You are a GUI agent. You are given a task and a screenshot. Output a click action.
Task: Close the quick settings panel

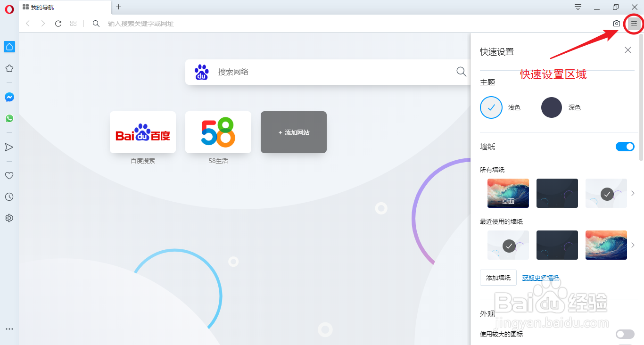(x=627, y=50)
